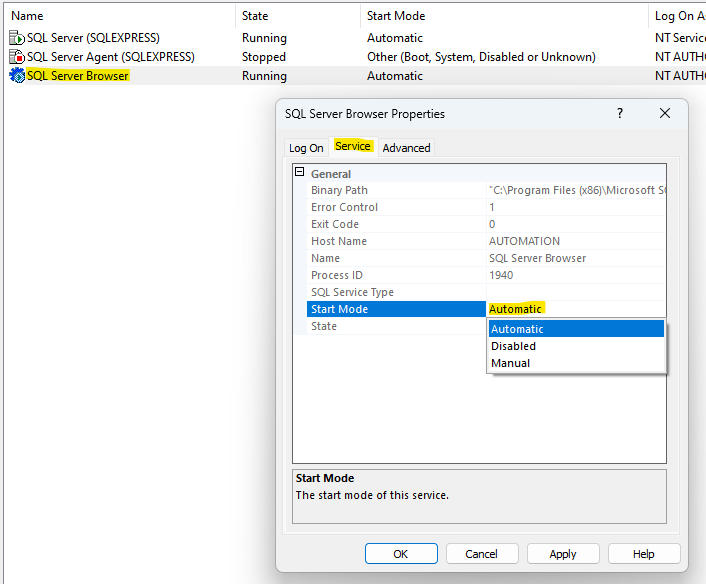
Task: Open Help from dialog buttons
Action: pos(644,554)
